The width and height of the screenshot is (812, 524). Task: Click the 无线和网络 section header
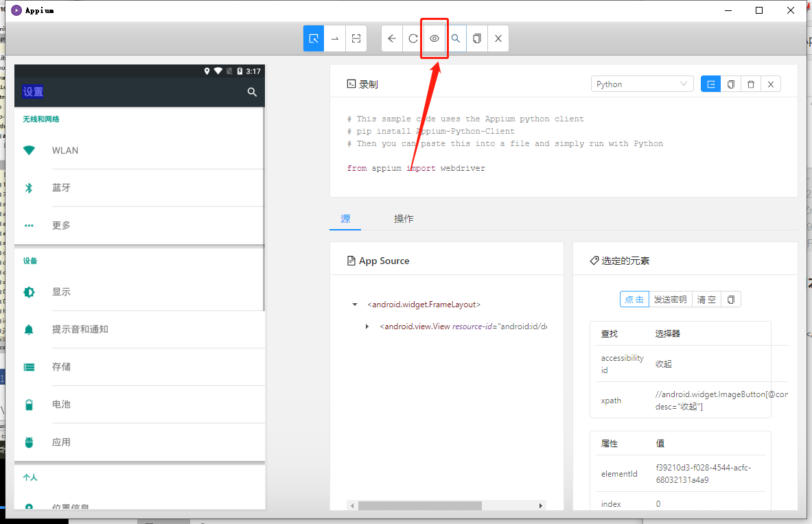coord(41,119)
